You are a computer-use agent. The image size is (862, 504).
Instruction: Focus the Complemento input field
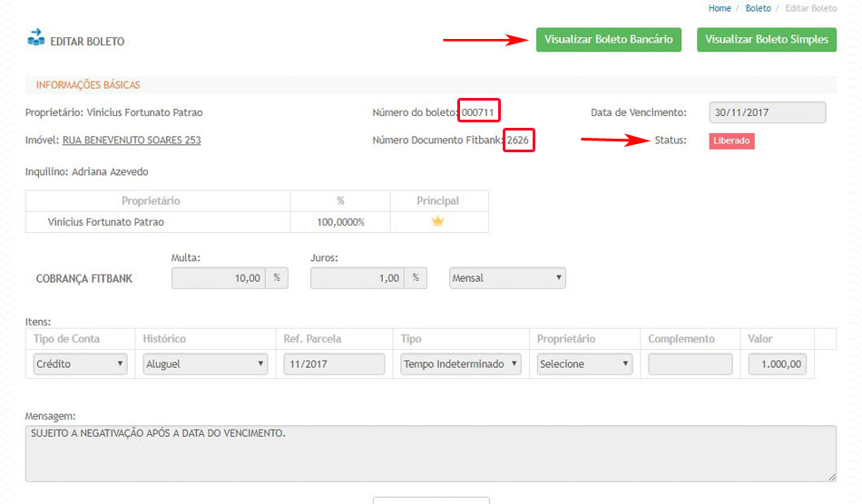690,364
